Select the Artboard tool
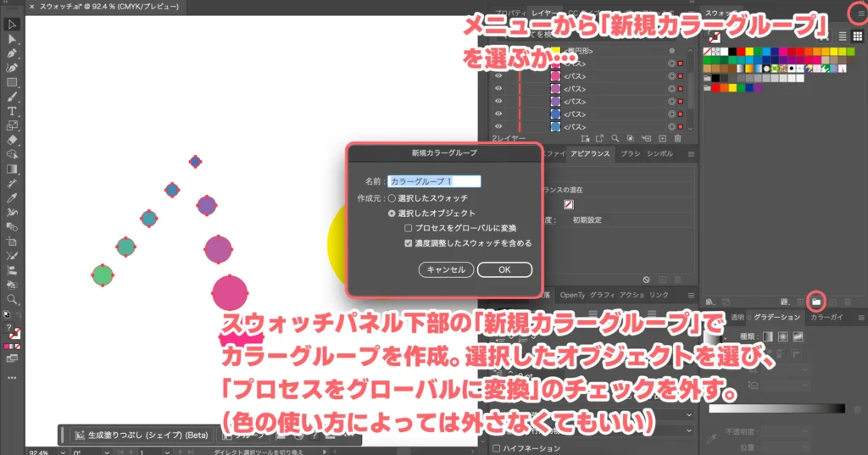 12,241
